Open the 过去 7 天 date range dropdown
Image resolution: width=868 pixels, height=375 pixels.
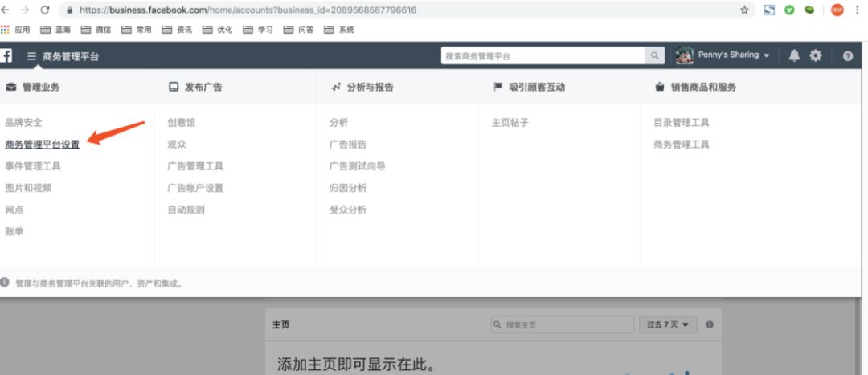point(668,324)
